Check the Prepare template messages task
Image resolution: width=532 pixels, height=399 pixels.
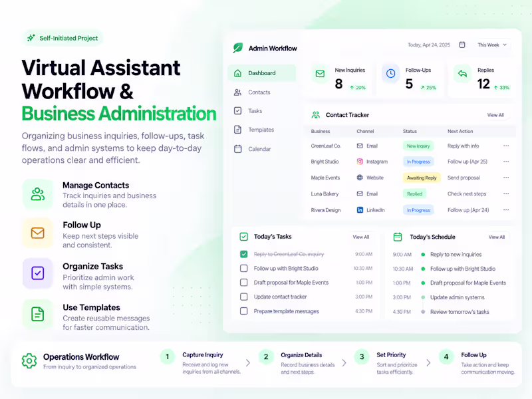click(x=243, y=311)
